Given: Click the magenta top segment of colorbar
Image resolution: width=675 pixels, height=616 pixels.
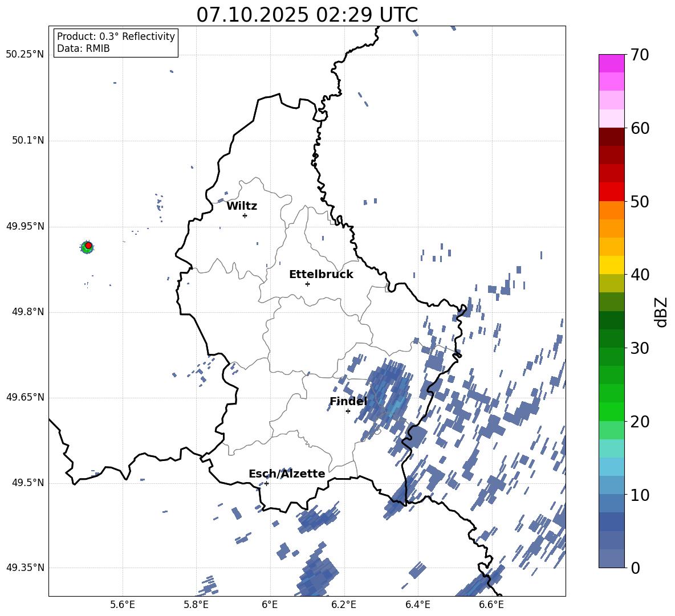Looking at the screenshot, I should 611,63.
